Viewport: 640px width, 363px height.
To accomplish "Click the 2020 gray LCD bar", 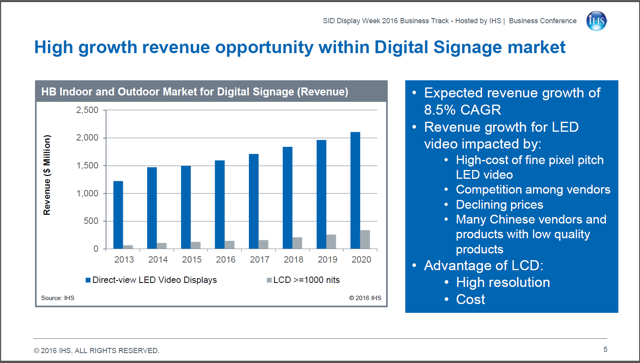I will (365, 239).
